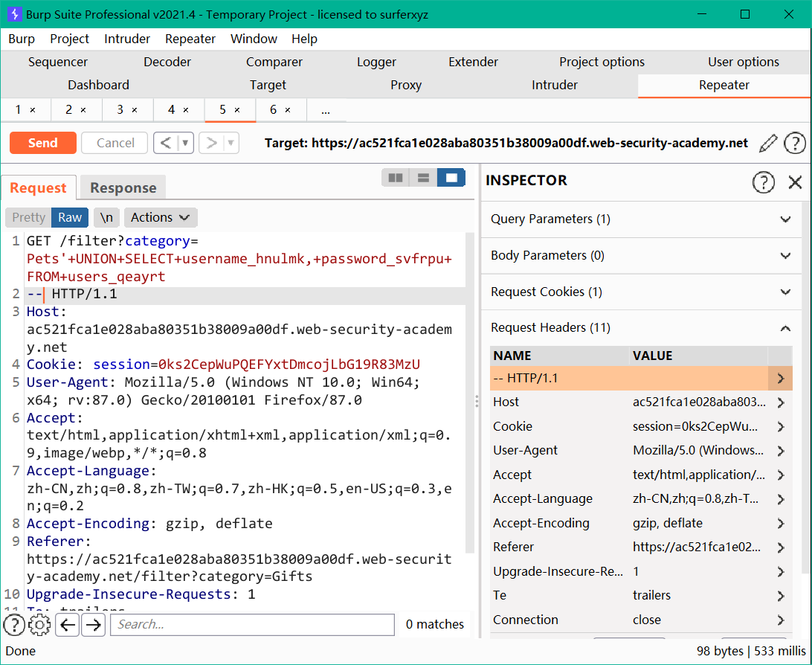Open Referer header details arrow
The height and width of the screenshot is (665, 812).
click(781, 547)
